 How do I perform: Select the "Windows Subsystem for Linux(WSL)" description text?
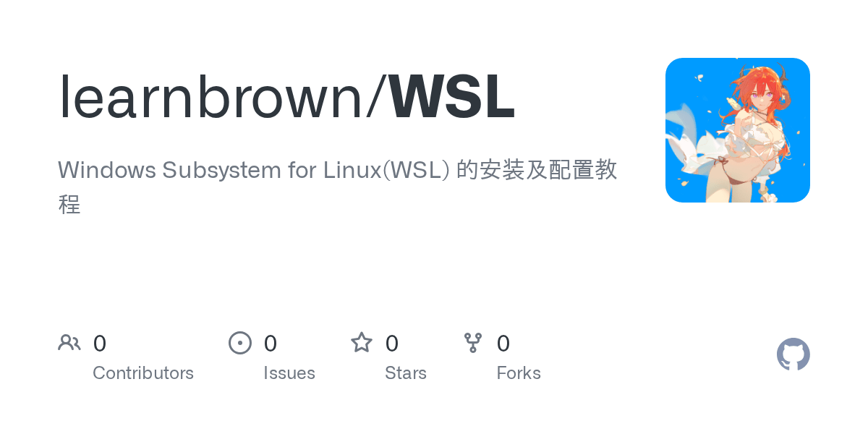coord(253,170)
